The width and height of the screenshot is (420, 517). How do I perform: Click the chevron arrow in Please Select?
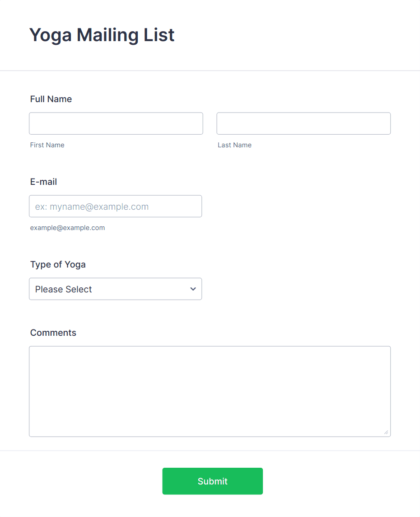click(x=193, y=289)
